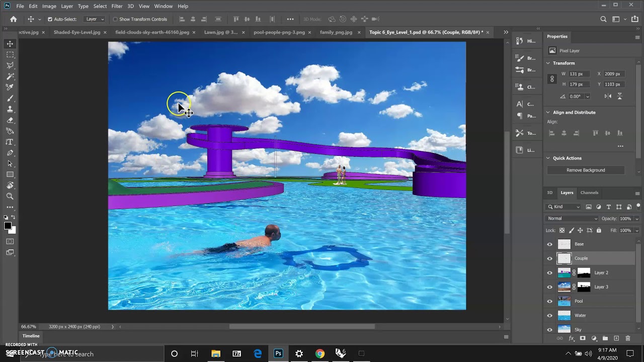Screen dimensions: 644x362
Task: Flip horizontal in Transform section
Action: click(608, 96)
